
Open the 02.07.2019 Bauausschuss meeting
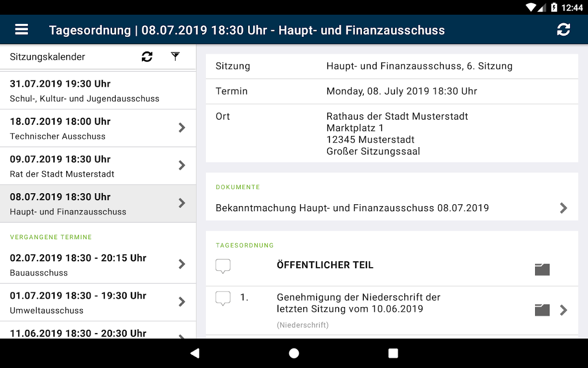click(x=98, y=265)
